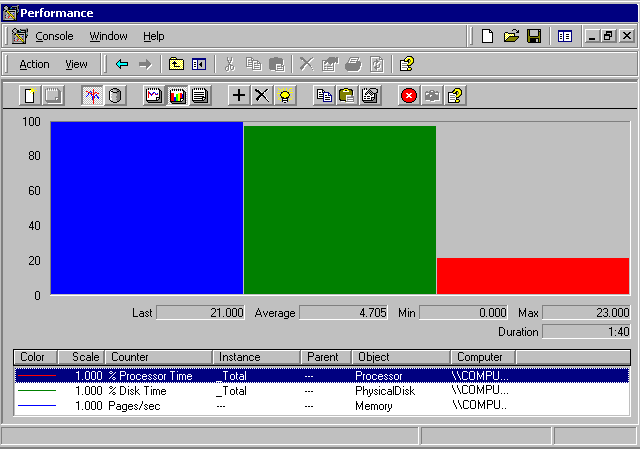Click the Add counter plus button
The height and width of the screenshot is (449, 640).
point(239,95)
